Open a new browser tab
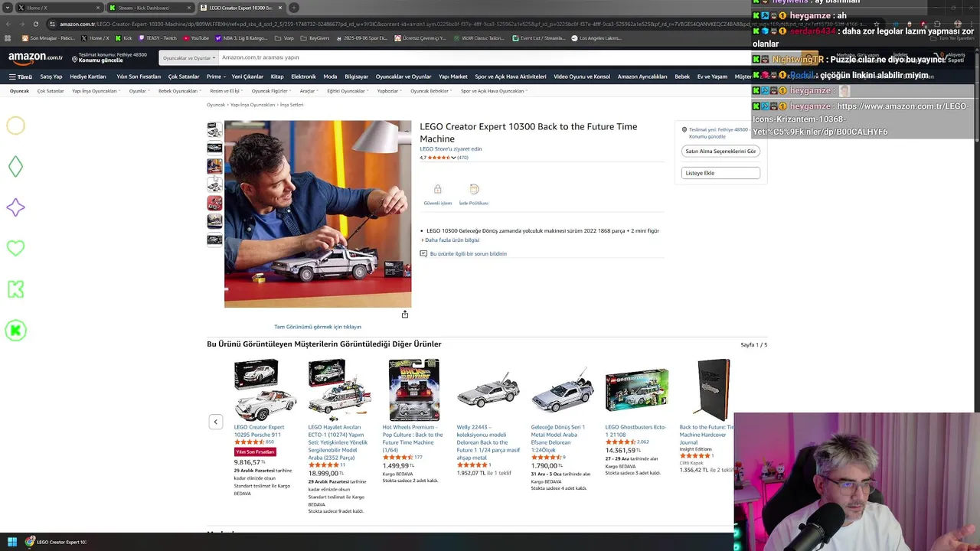The height and width of the screenshot is (551, 980). pyautogui.click(x=294, y=8)
